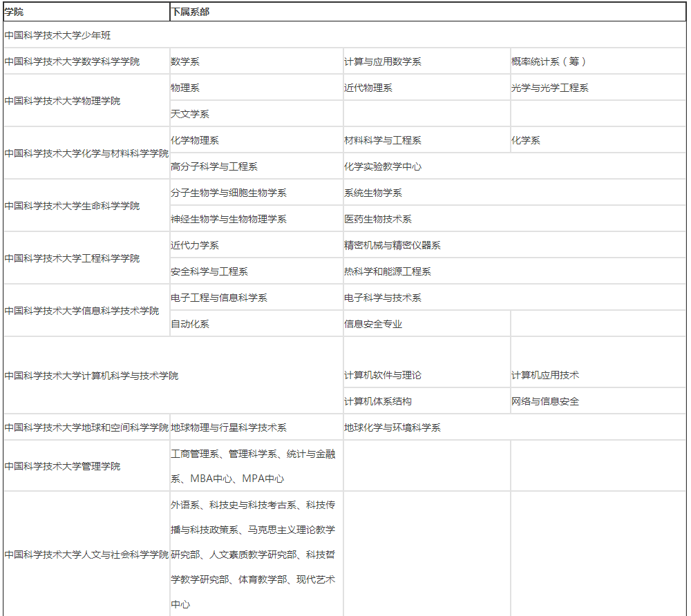Click the 工商管理系、管理科学系 departments cell
The width and height of the screenshot is (691, 616).
[256, 466]
